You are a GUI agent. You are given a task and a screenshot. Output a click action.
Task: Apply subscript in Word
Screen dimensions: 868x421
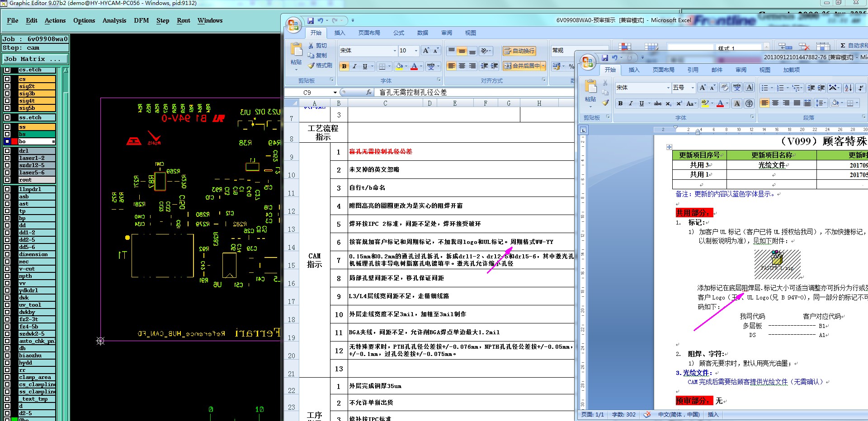point(669,103)
